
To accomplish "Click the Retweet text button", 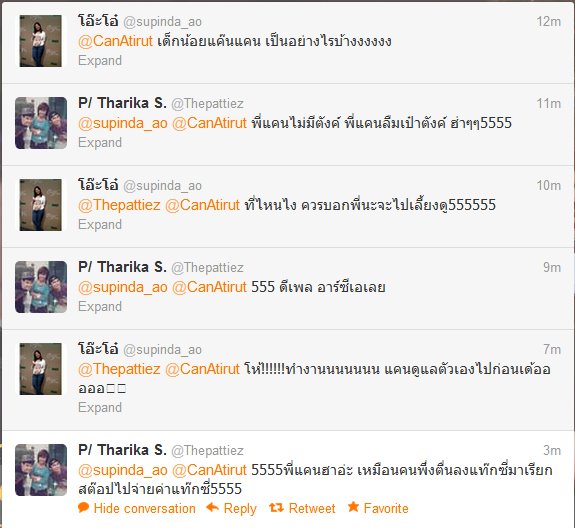I will click(312, 509).
